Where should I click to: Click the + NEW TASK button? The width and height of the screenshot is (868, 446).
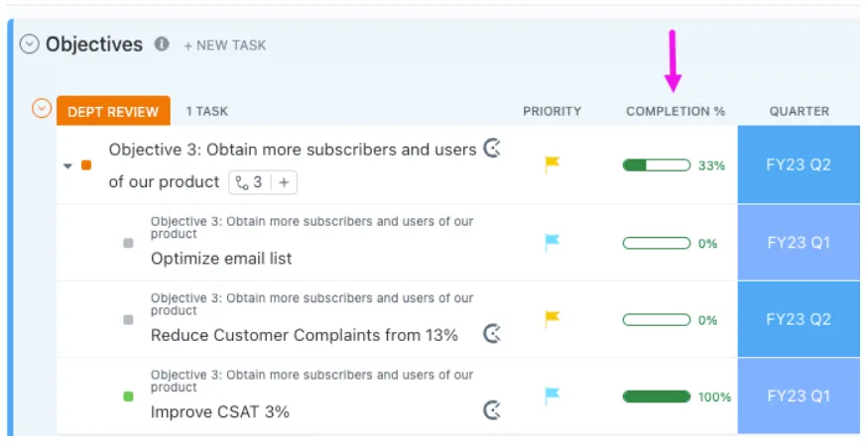tap(225, 46)
